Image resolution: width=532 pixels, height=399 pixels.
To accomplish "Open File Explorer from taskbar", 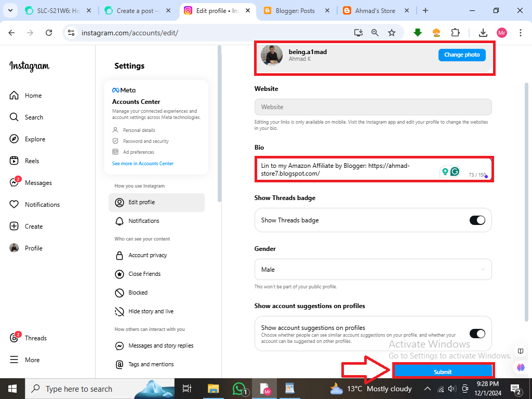I will tap(214, 389).
